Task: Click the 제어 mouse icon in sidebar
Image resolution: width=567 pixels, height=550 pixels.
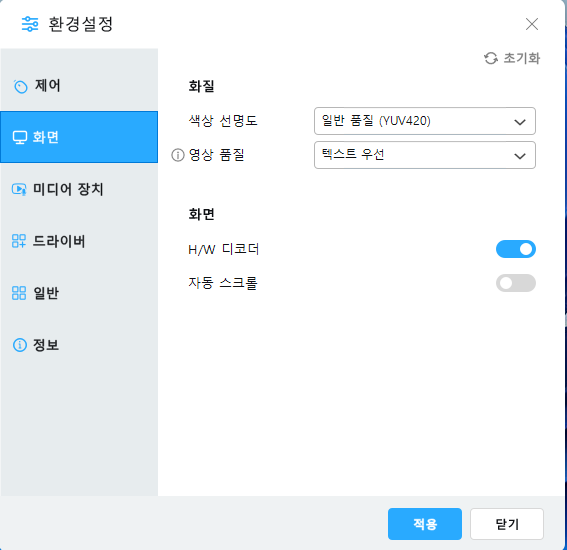Action: click(20, 86)
